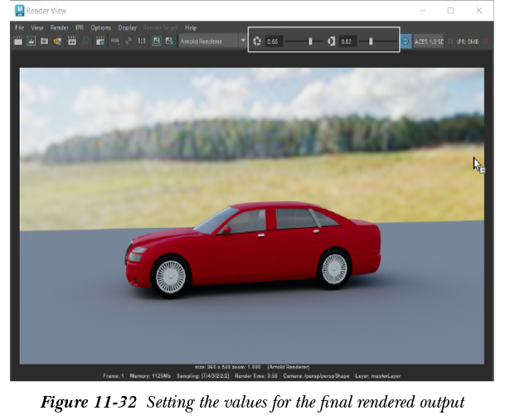This screenshot has height=420, width=505.
Task: Click the Keep Image icon
Action: click(x=156, y=41)
